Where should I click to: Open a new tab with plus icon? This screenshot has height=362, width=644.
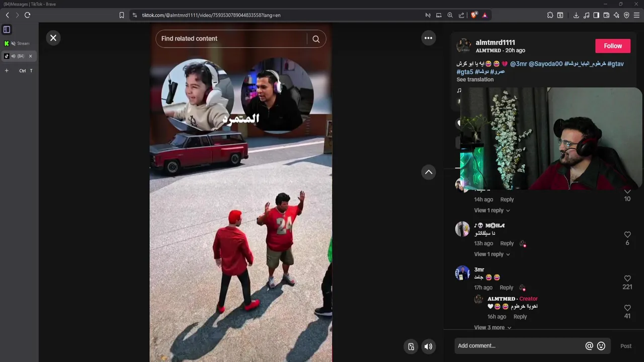(7, 71)
